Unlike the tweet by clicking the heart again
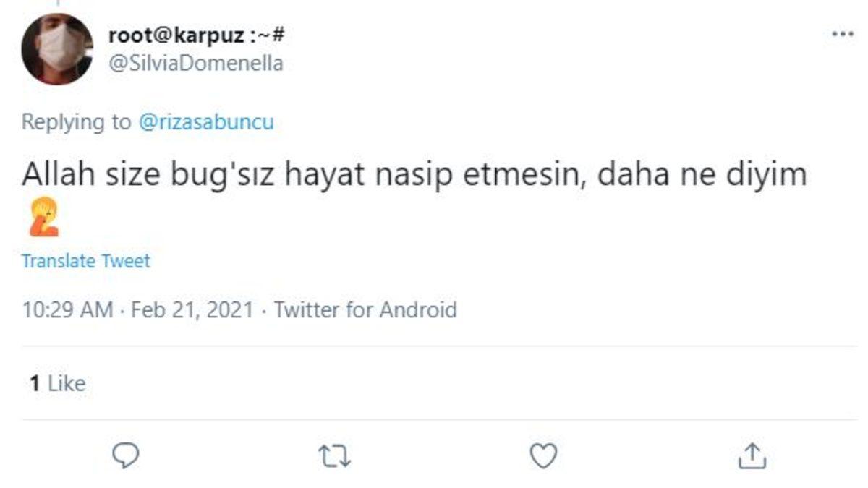 tap(541, 455)
